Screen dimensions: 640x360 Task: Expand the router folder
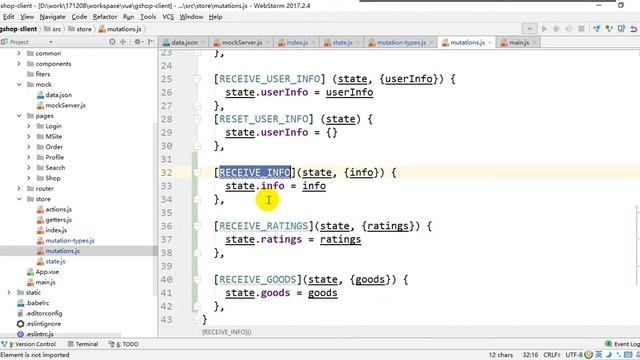19,189
